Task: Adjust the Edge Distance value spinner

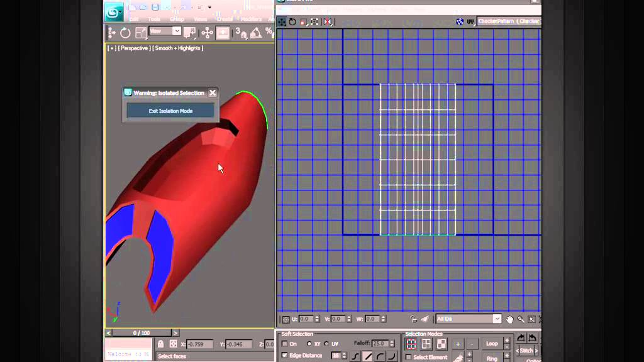Action: 344,356
